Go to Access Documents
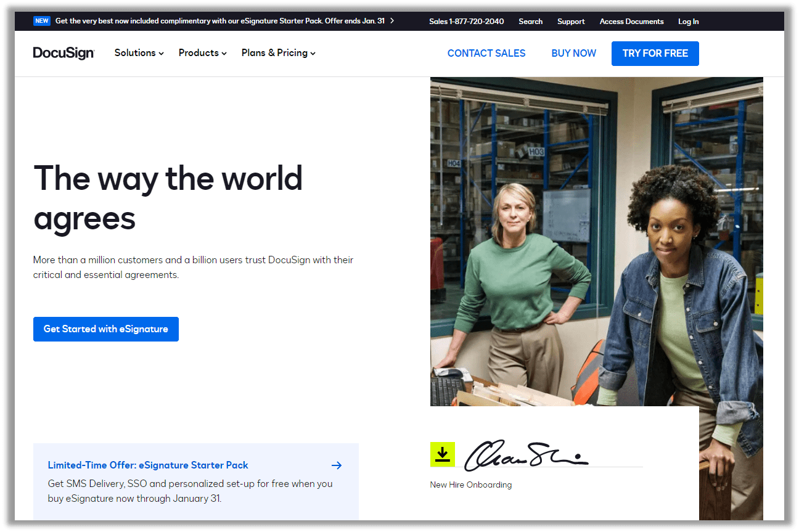The width and height of the screenshot is (799, 532). pos(631,21)
